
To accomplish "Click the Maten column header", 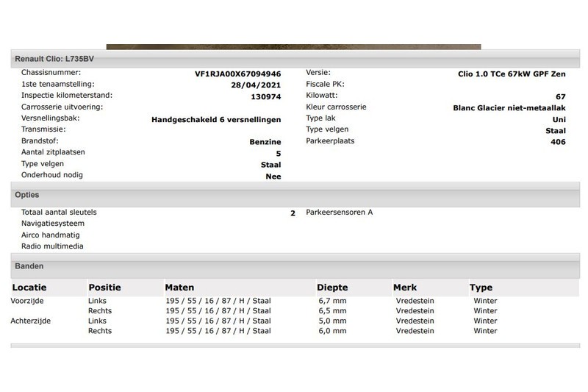I will (179, 288).
